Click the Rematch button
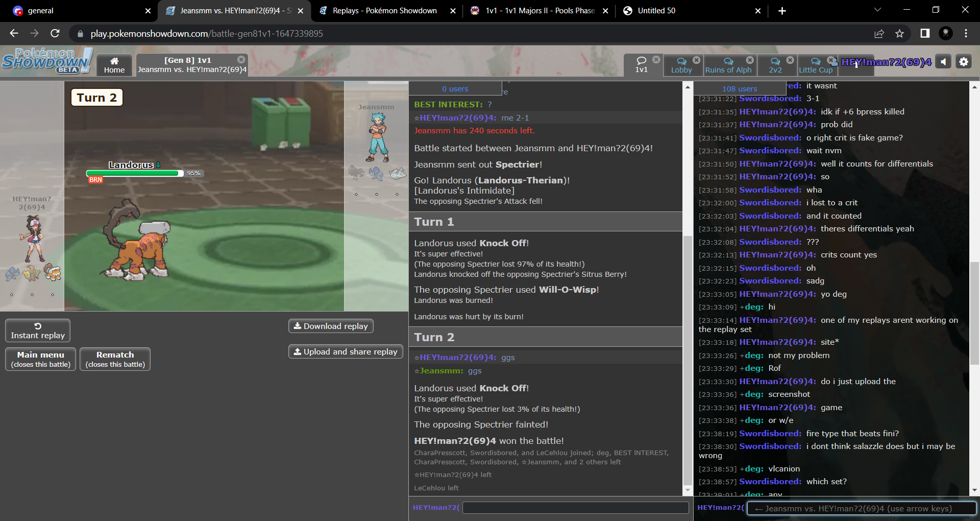The image size is (980, 521). (x=115, y=359)
